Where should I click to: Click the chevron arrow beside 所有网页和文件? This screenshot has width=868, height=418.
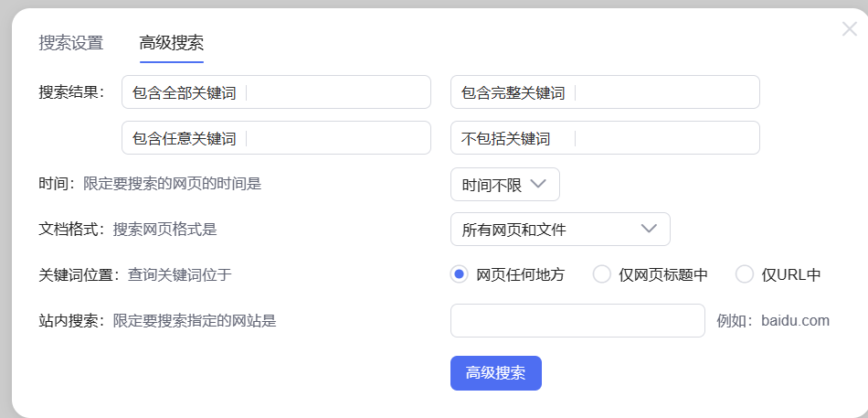[650, 229]
